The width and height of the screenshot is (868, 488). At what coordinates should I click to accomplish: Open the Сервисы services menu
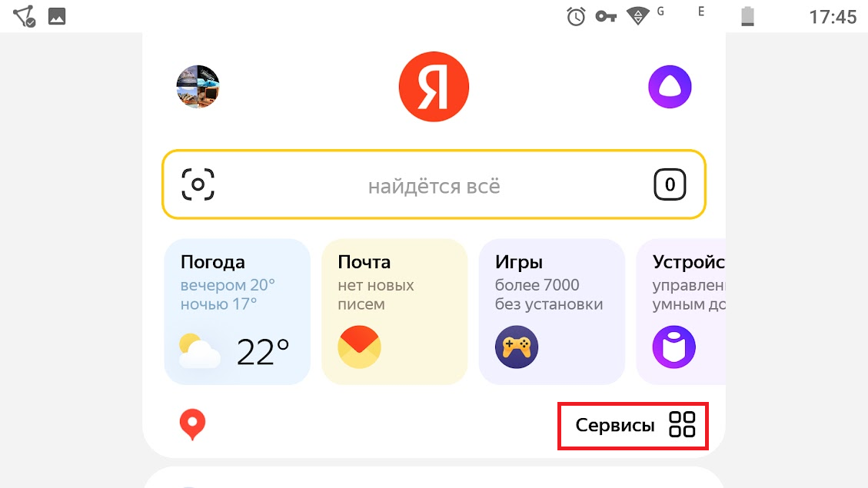(633, 426)
